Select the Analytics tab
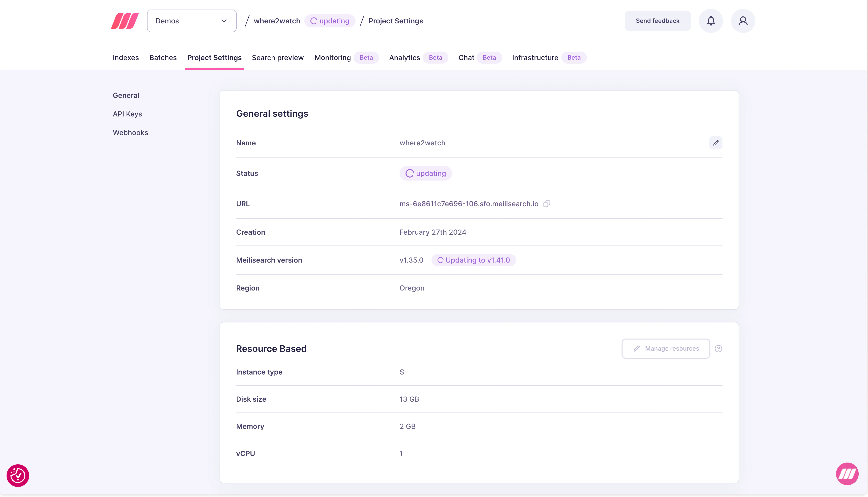This screenshot has height=497, width=868. [405, 58]
